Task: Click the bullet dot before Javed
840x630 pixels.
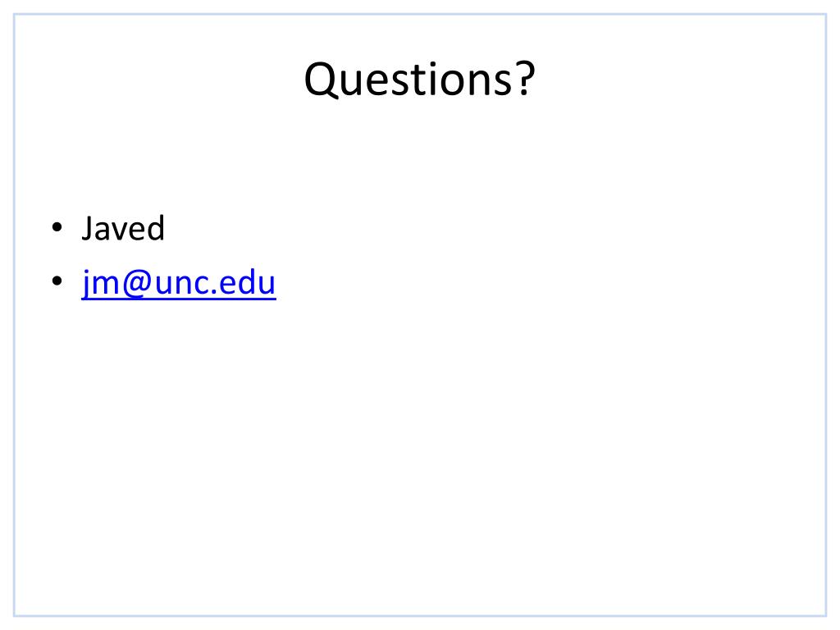Action: (57, 228)
